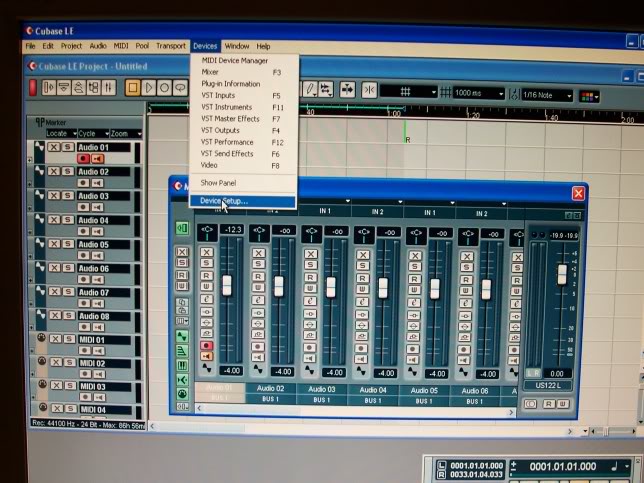Mute Audio 02 channel in mixer
Image resolution: width=644 pixels, height=483 pixels.
[258, 253]
